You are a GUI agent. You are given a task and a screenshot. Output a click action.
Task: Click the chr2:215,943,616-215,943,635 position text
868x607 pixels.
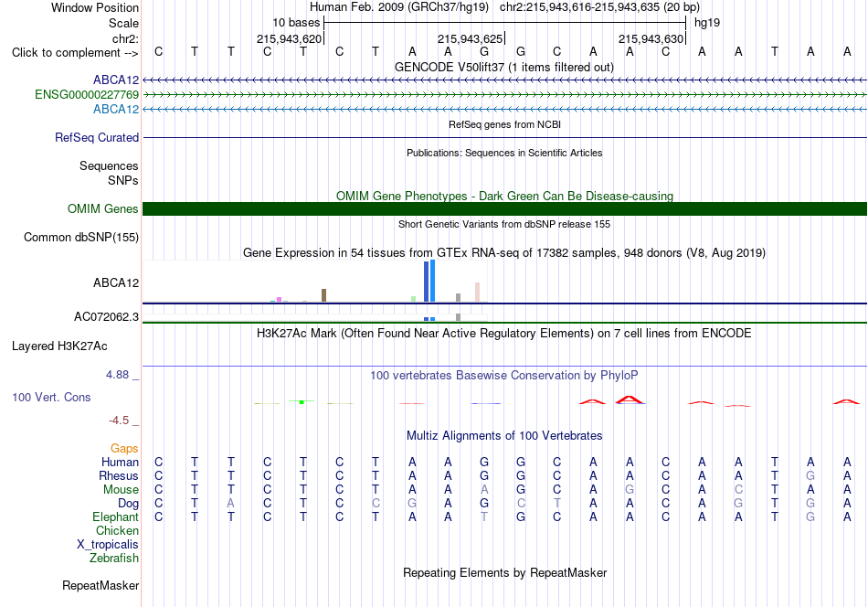click(599, 7)
